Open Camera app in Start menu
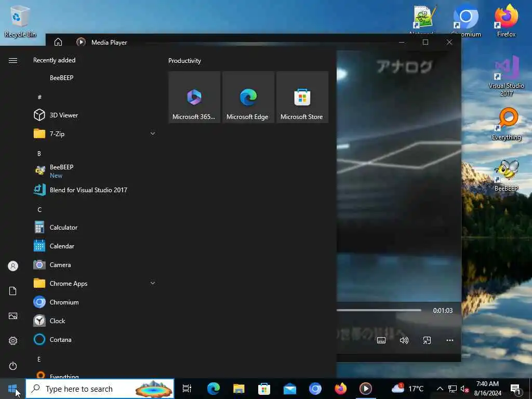532x399 pixels. tap(95, 264)
